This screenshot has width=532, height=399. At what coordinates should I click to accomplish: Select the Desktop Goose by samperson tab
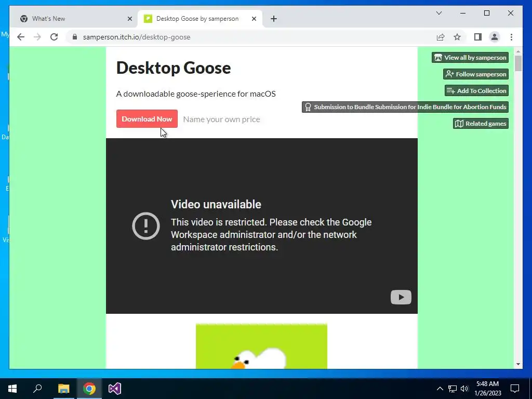[200, 19]
